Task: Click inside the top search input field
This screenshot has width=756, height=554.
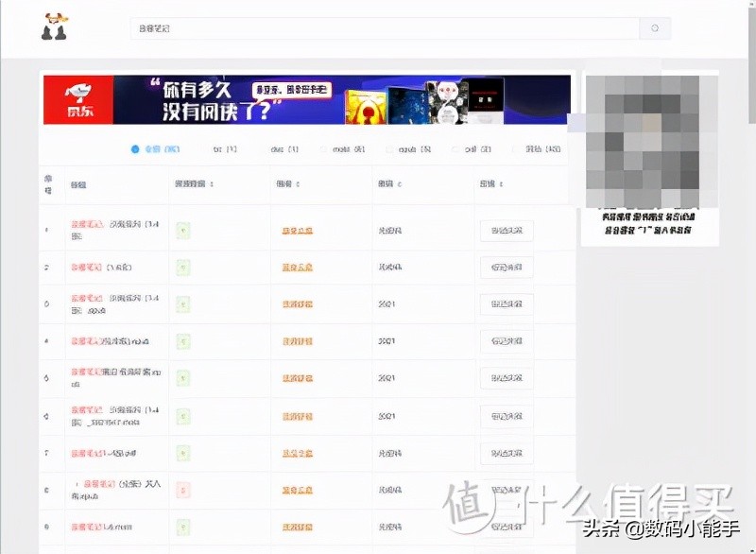Action: 378,27
